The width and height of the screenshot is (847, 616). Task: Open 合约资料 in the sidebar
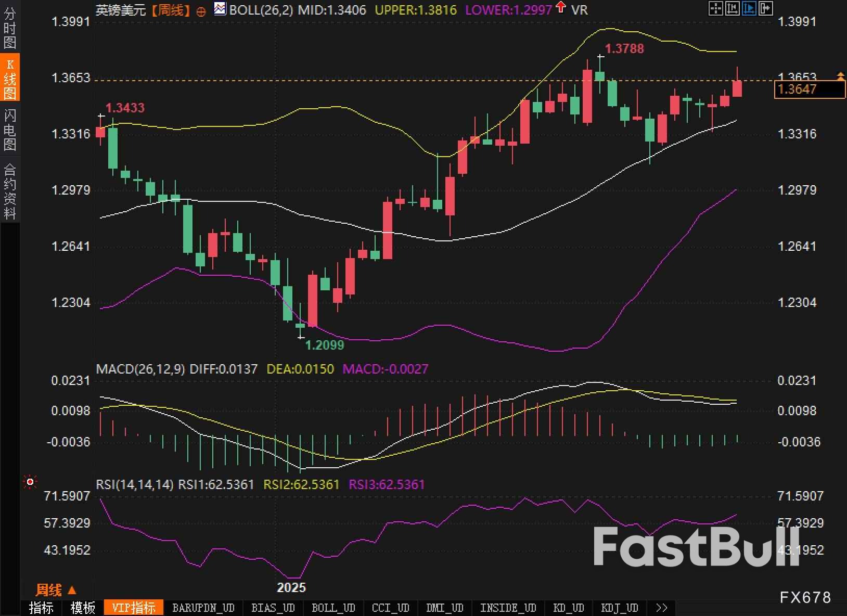[x=9, y=191]
